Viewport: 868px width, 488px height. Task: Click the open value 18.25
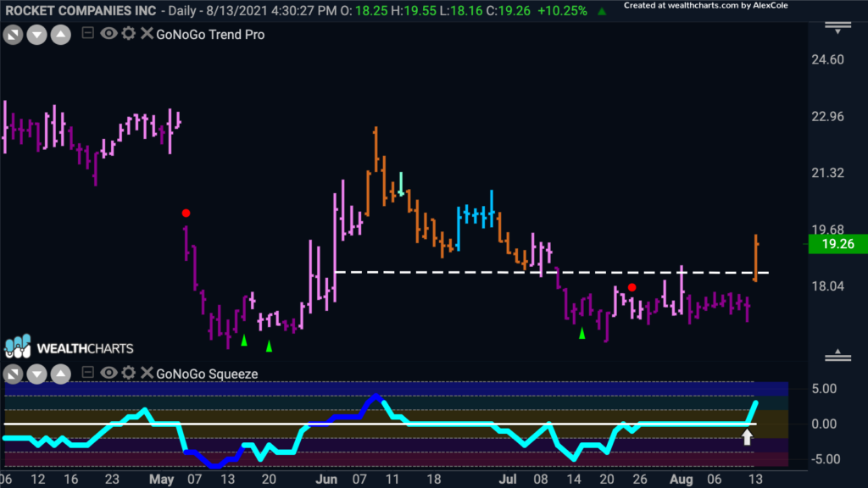pos(371,11)
